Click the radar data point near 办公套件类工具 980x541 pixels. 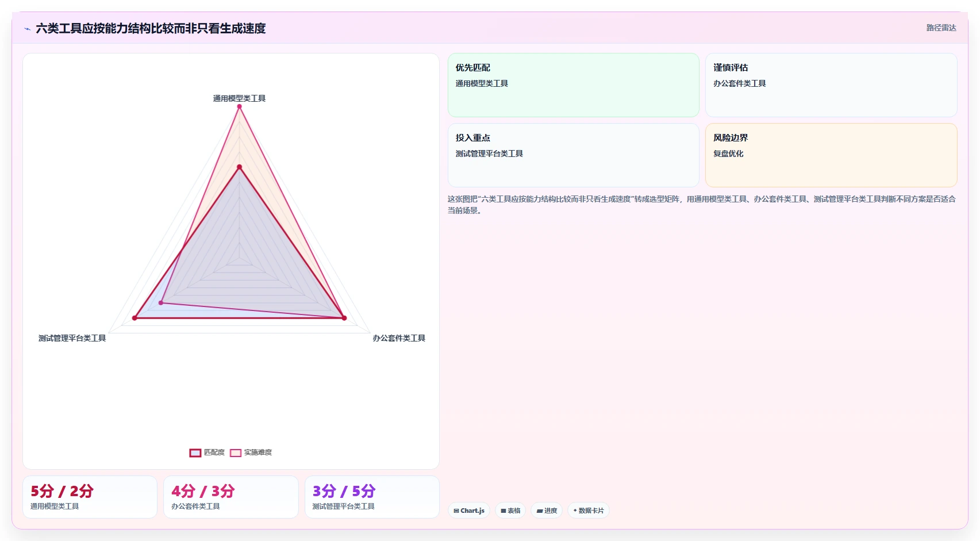pyautogui.click(x=344, y=318)
